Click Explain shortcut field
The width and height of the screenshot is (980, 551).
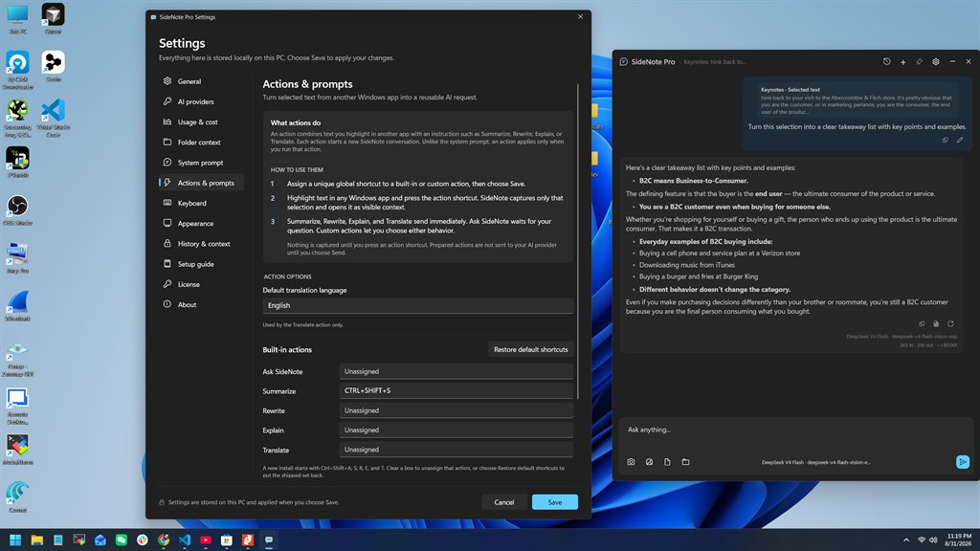click(x=457, y=430)
